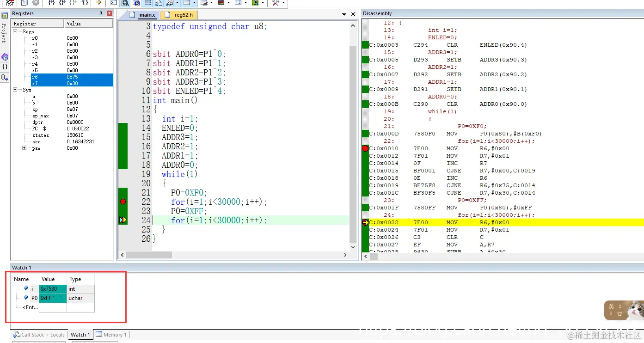Select watch variable P0 row

[x=53, y=298]
